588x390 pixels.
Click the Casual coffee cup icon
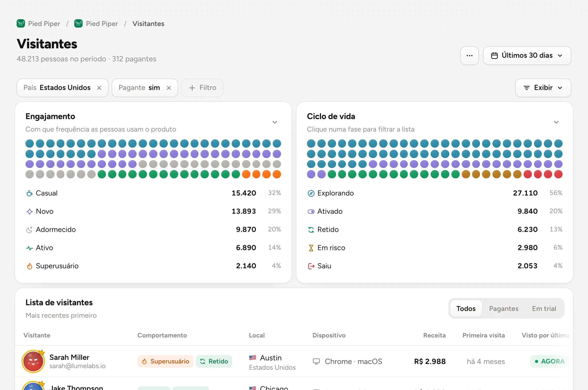[29, 193]
